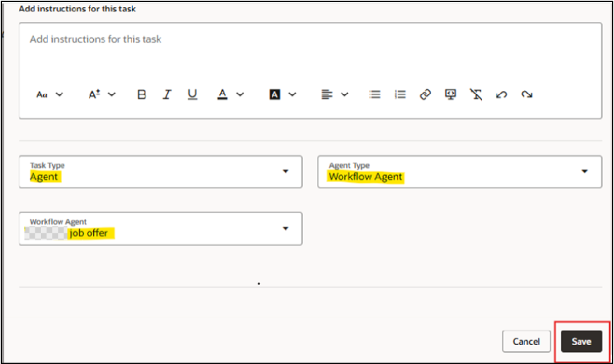The width and height of the screenshot is (614, 364).
Task: Click the 'Add instructions for this task' heading
Action: 77,8
